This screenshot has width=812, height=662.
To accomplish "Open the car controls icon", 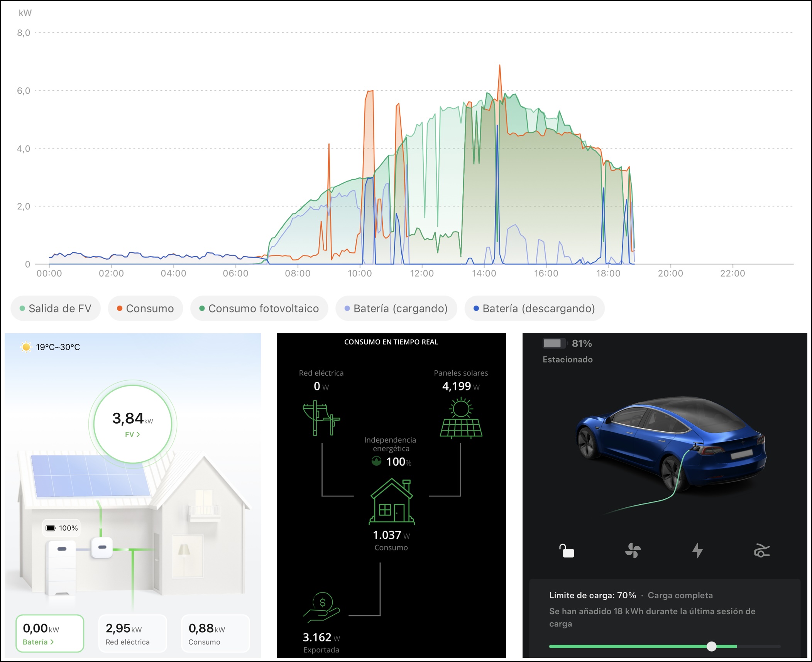I will coord(761,551).
